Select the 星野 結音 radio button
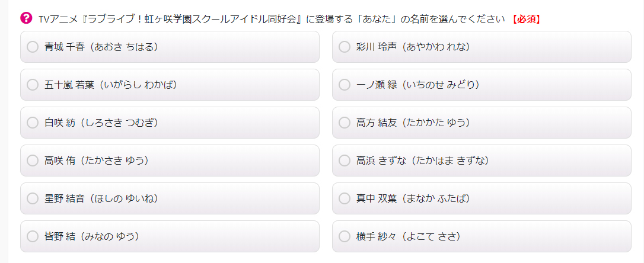Screen dimensions: 644x263 (33, 198)
